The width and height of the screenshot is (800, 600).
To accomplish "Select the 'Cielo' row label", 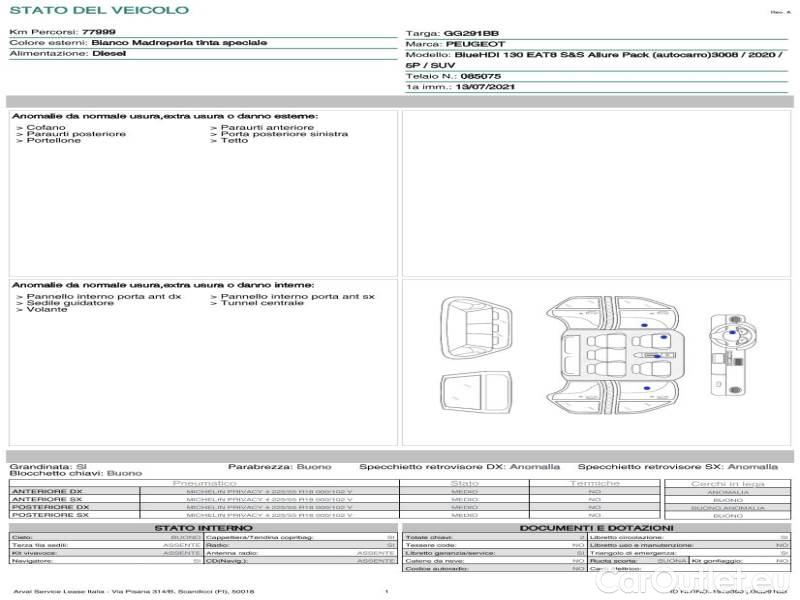I will coord(22,537).
